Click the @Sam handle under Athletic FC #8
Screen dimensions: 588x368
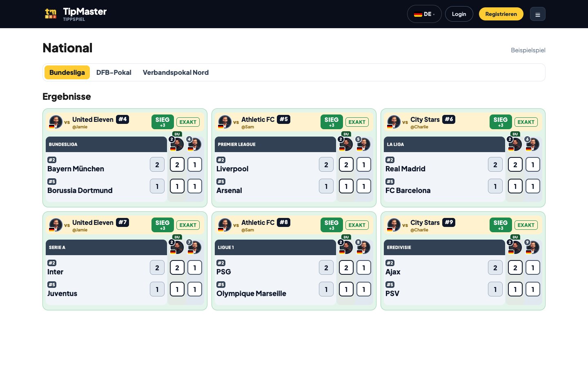247,230
